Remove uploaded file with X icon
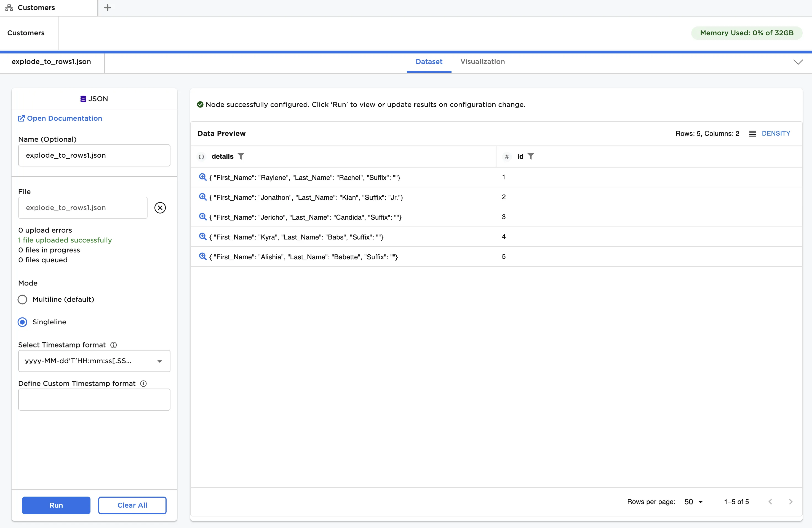 (x=160, y=208)
